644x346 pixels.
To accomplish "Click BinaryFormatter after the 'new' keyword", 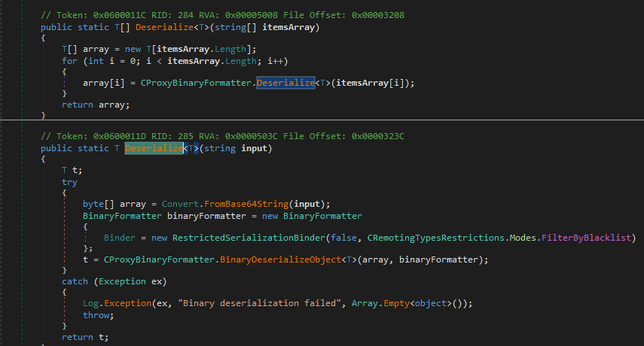I will [322, 216].
